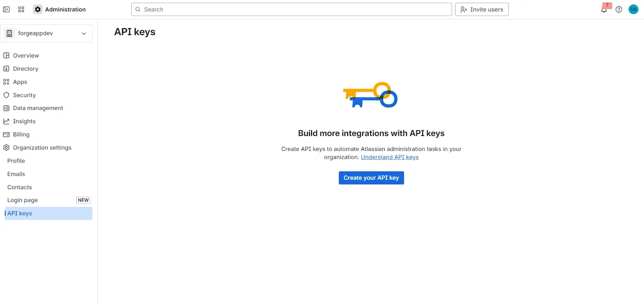
Task: Click the Billing card icon
Action: pyautogui.click(x=6, y=134)
